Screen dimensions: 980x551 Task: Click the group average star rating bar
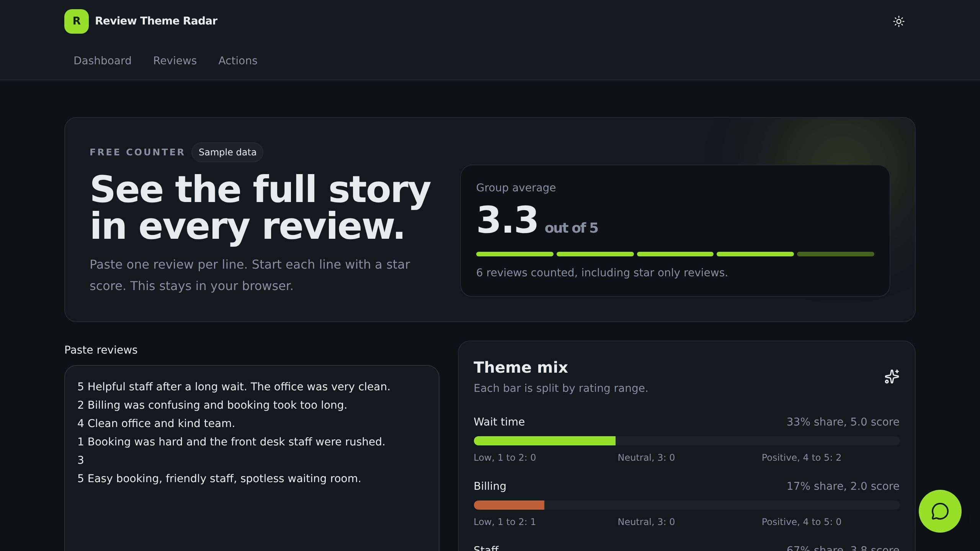pos(675,254)
